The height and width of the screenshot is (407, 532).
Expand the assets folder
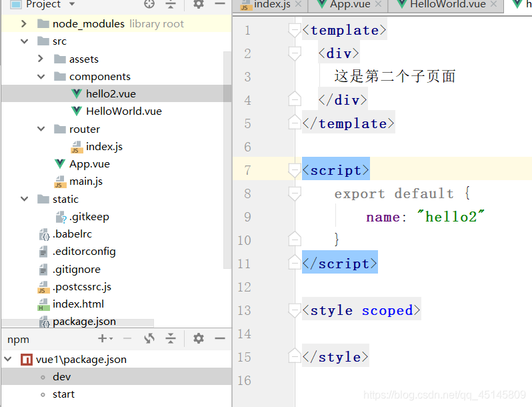pos(41,59)
